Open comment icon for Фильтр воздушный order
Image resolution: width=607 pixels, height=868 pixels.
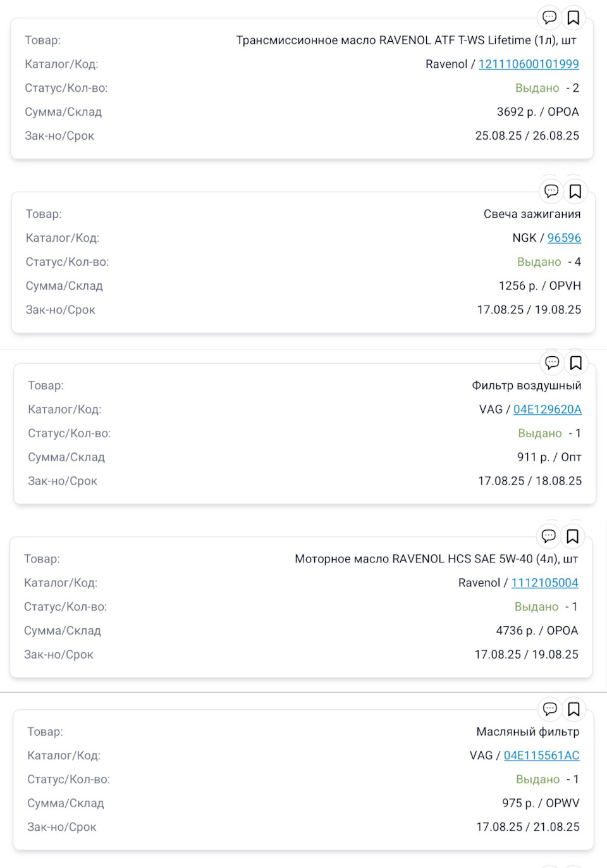552,363
